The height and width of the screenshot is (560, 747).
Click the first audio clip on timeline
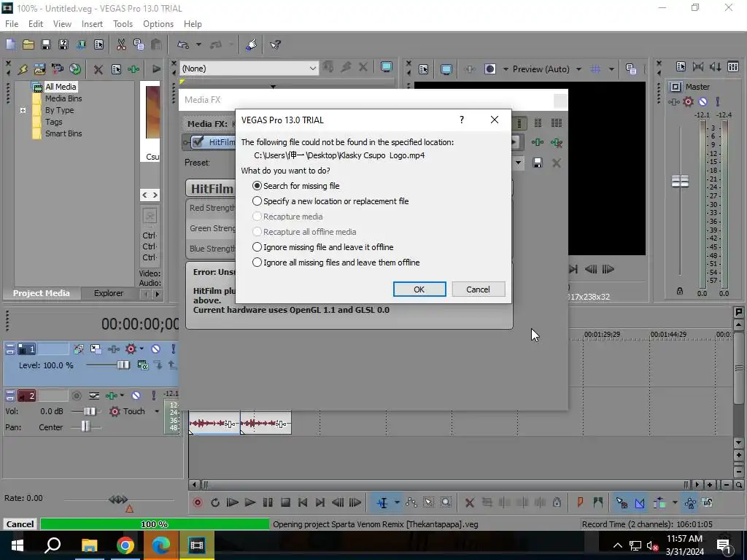[x=214, y=424]
